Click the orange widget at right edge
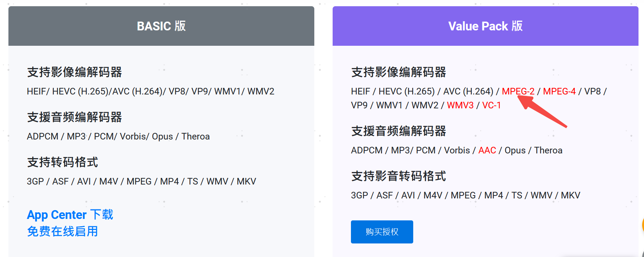644x257 pixels. (x=642, y=225)
